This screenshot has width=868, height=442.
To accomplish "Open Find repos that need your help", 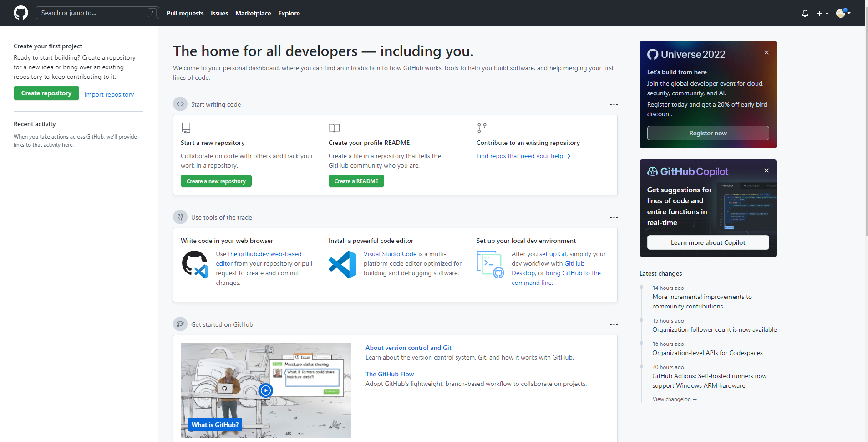I will click(520, 156).
